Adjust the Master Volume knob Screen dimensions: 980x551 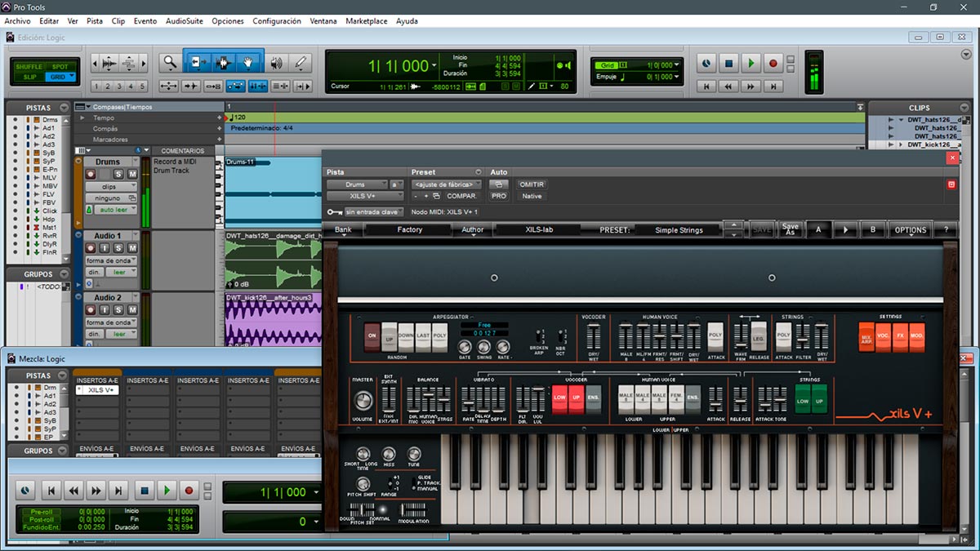363,401
